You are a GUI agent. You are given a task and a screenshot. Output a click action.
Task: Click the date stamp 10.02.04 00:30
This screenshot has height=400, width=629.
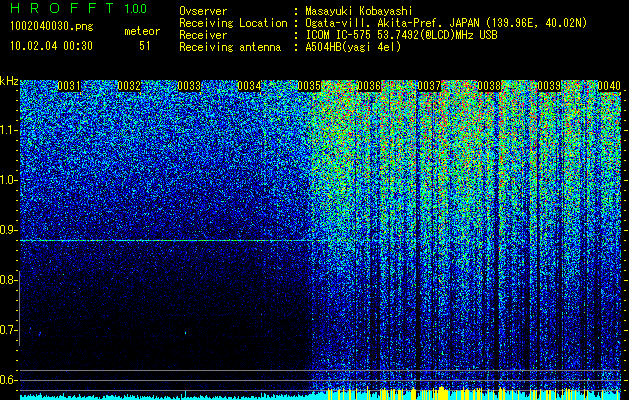51,46
